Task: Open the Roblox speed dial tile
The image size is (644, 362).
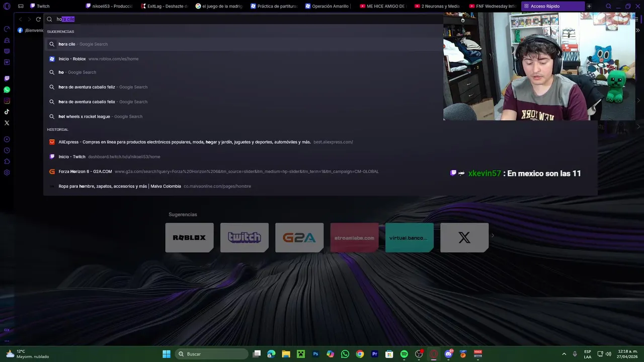Action: click(189, 237)
